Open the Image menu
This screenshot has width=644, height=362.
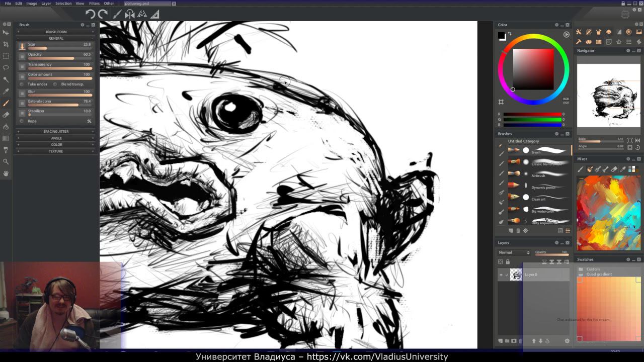[x=32, y=4]
